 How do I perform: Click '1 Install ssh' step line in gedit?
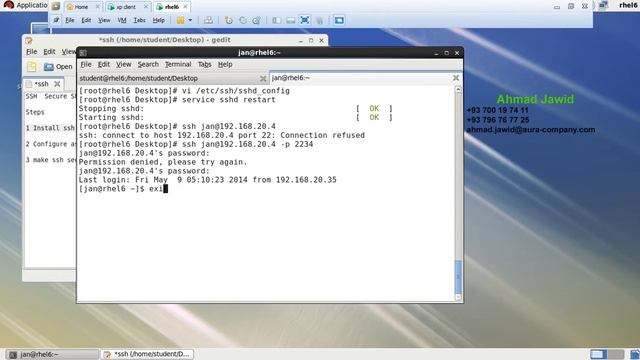[50, 128]
